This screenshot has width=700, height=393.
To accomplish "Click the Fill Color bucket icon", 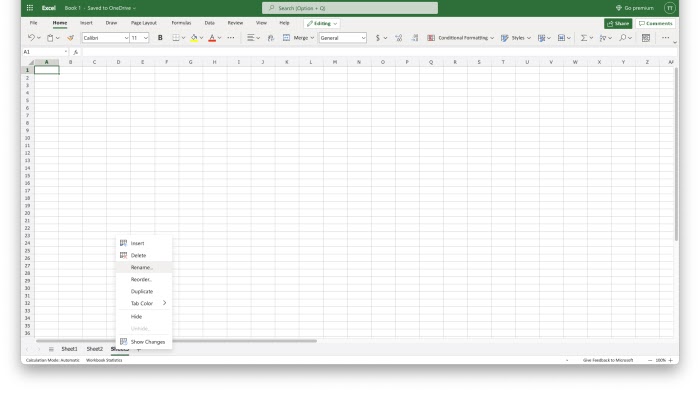I will point(194,38).
